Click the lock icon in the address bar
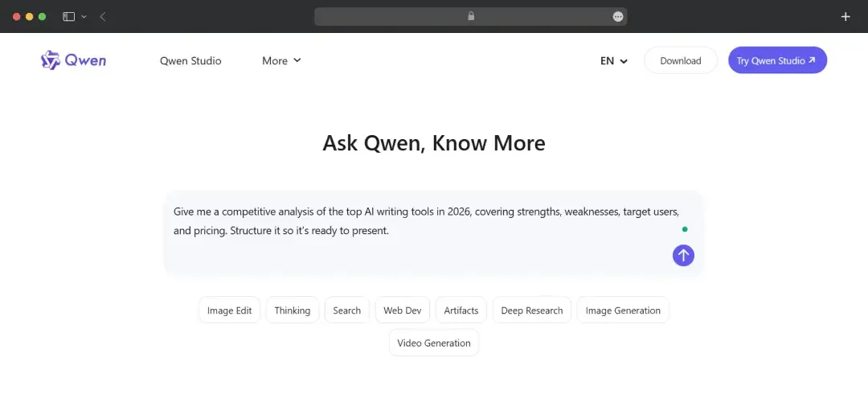Screen dimensions: 868x411 coord(471,16)
